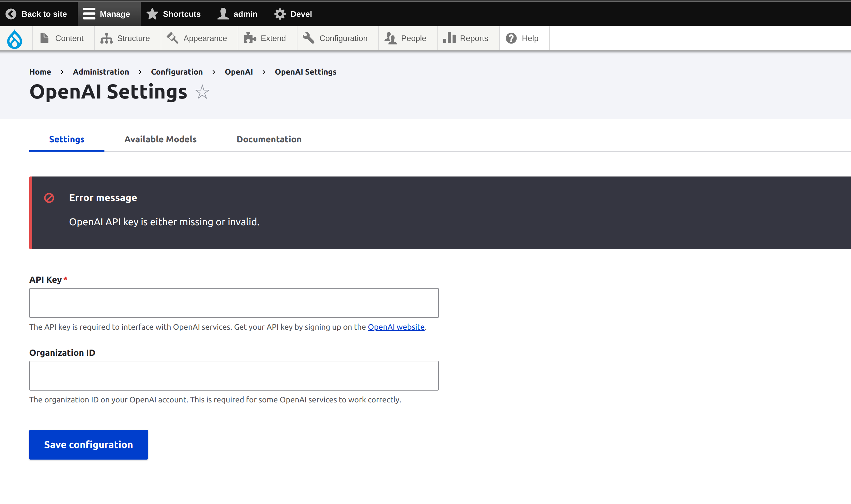Click the Reports bar-chart icon
Screen dimensions: 851x504
(x=449, y=38)
